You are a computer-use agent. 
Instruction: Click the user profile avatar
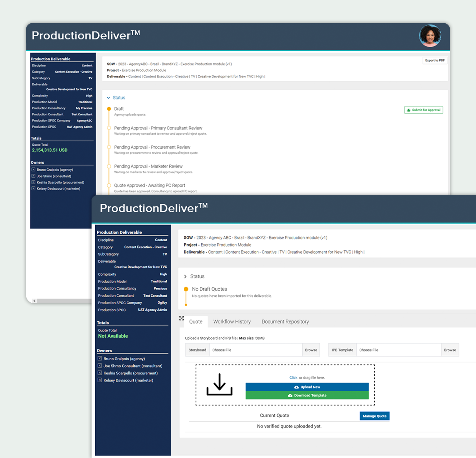pos(430,36)
